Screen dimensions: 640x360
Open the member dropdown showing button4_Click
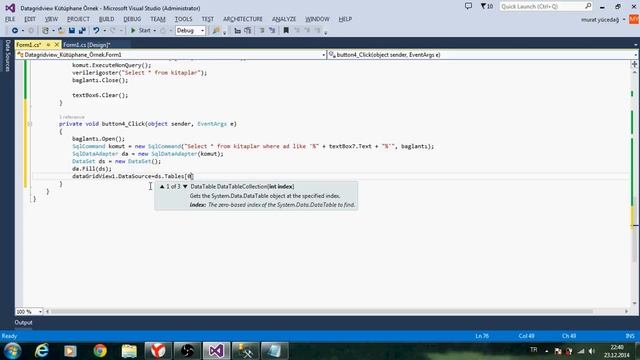[483, 55]
